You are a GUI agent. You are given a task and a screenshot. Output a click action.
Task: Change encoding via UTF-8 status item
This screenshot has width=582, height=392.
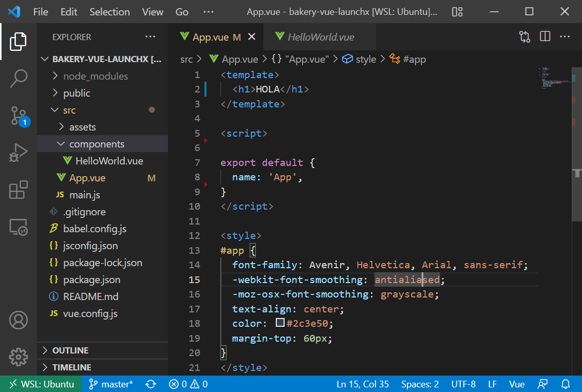pos(463,384)
